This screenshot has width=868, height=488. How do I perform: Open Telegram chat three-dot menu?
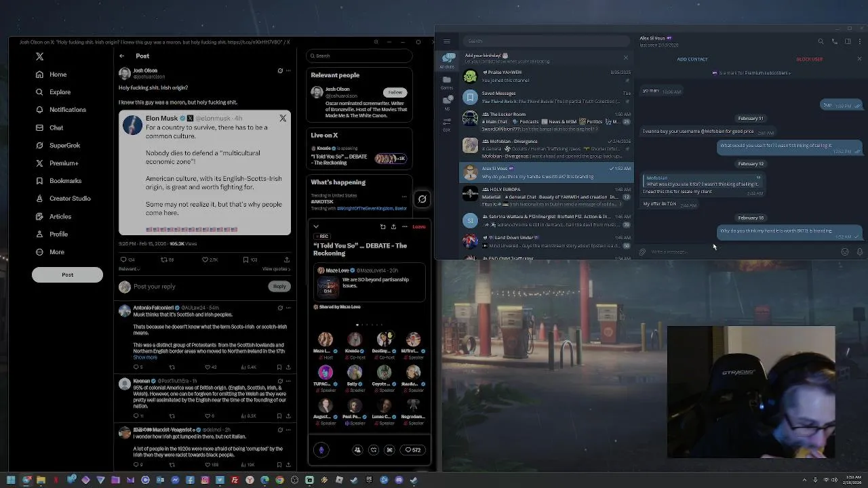[x=859, y=41]
